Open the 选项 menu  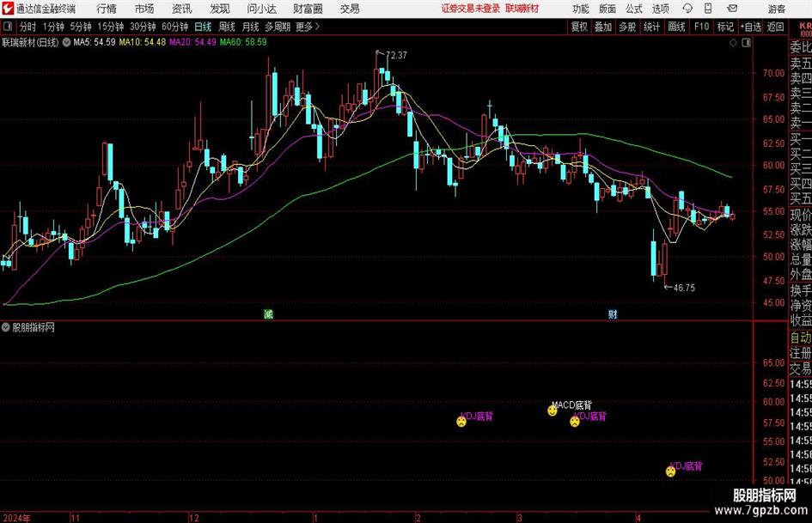point(660,9)
